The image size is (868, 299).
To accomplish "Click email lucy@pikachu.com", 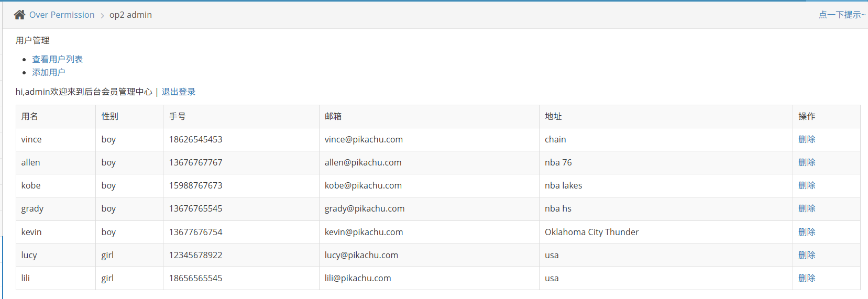I will pyautogui.click(x=361, y=255).
